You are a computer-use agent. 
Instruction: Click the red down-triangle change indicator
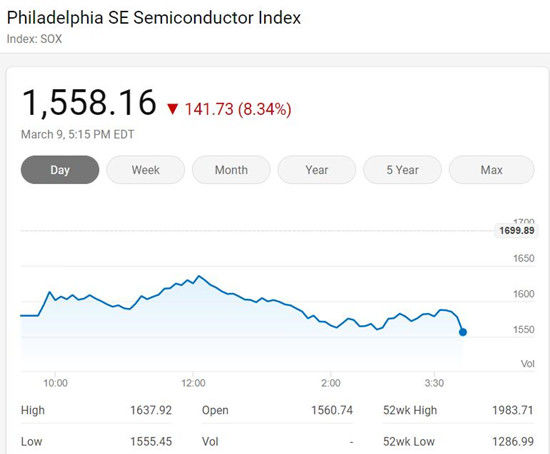click(x=172, y=109)
